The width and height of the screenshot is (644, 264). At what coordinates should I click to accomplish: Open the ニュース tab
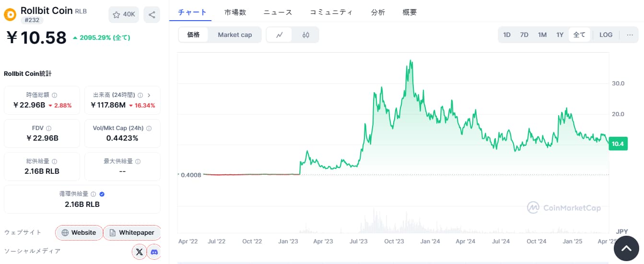pyautogui.click(x=278, y=12)
